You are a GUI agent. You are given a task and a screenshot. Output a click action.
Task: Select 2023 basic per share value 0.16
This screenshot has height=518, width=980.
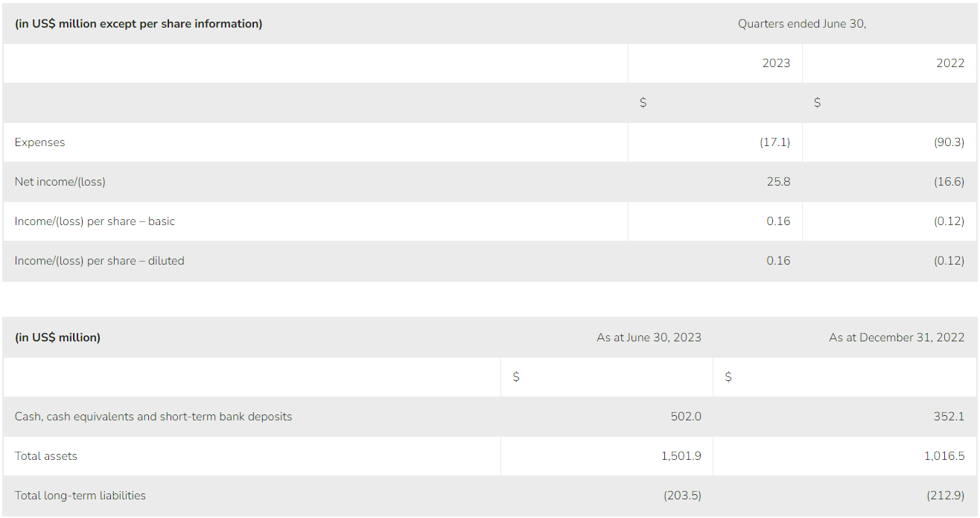tap(778, 221)
